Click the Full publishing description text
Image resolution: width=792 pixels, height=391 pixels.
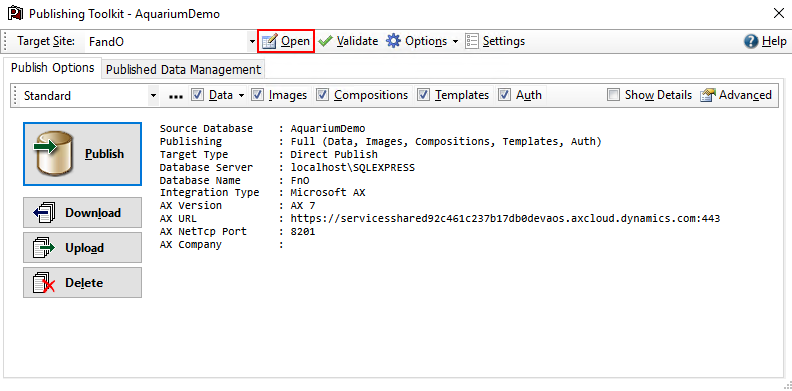[446, 141]
